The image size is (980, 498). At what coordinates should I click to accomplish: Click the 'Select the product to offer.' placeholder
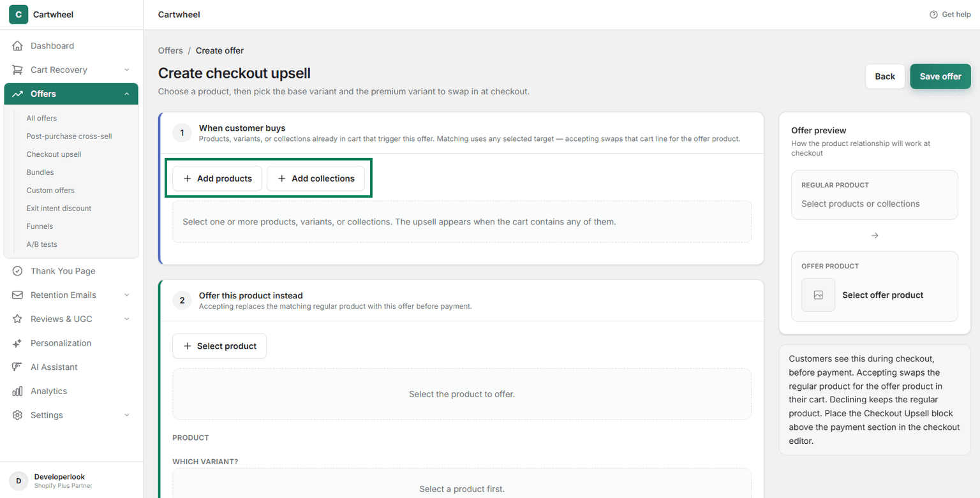click(462, 394)
